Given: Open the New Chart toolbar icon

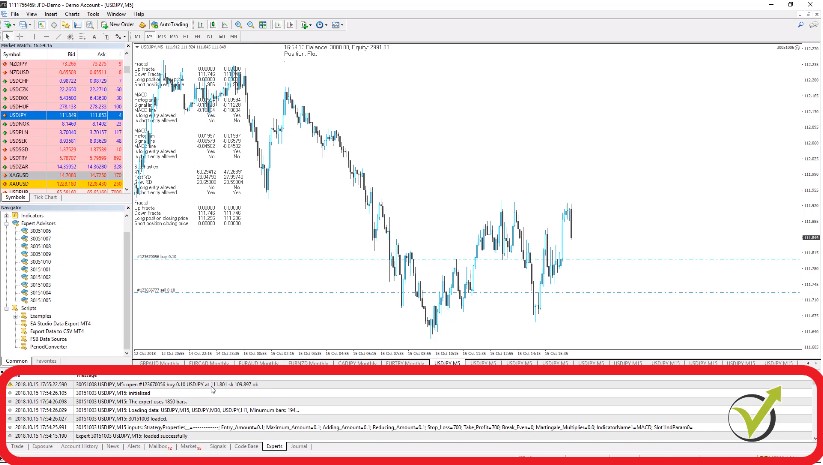Looking at the screenshot, I should (9, 25).
